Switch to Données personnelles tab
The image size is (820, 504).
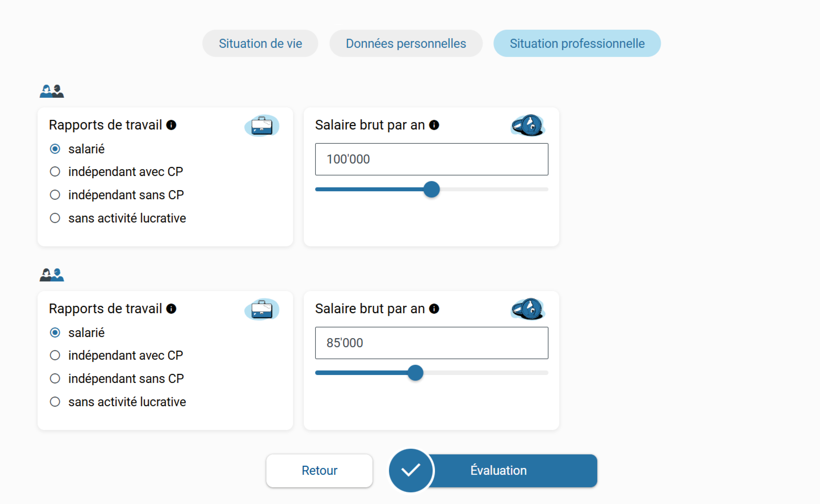406,43
